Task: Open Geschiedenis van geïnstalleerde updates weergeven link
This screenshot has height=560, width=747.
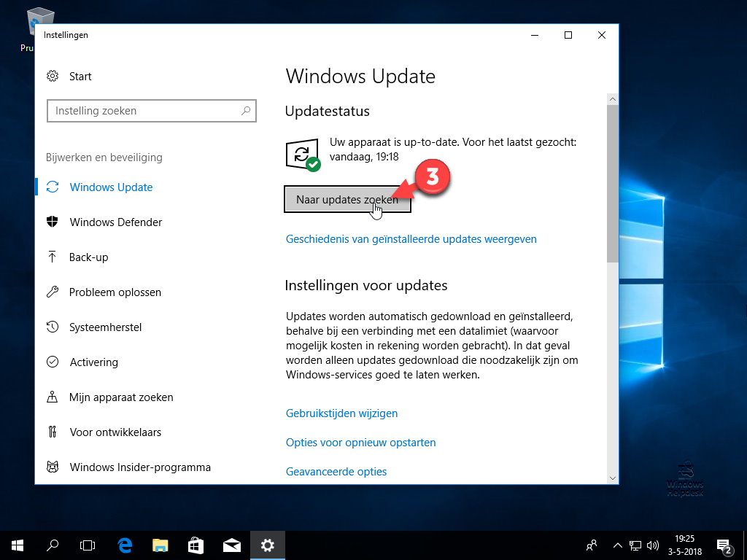Action: coord(411,239)
